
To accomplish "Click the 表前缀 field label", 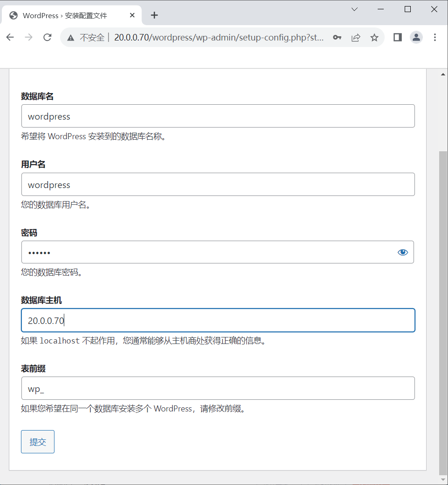I will click(x=33, y=368).
